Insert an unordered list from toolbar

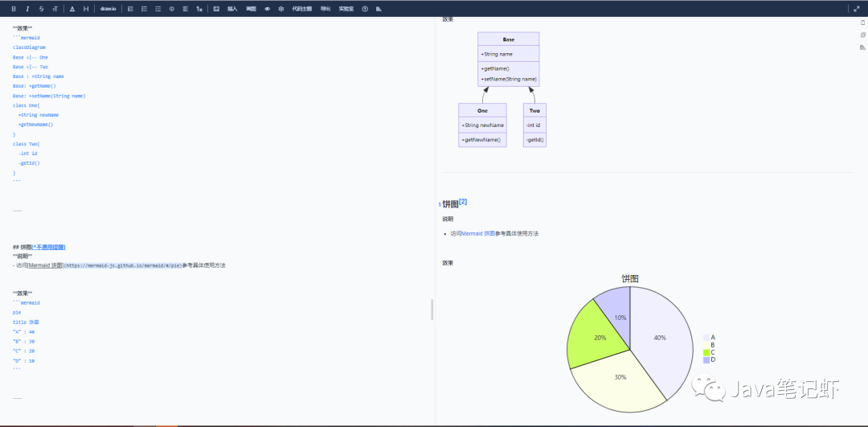[x=144, y=9]
